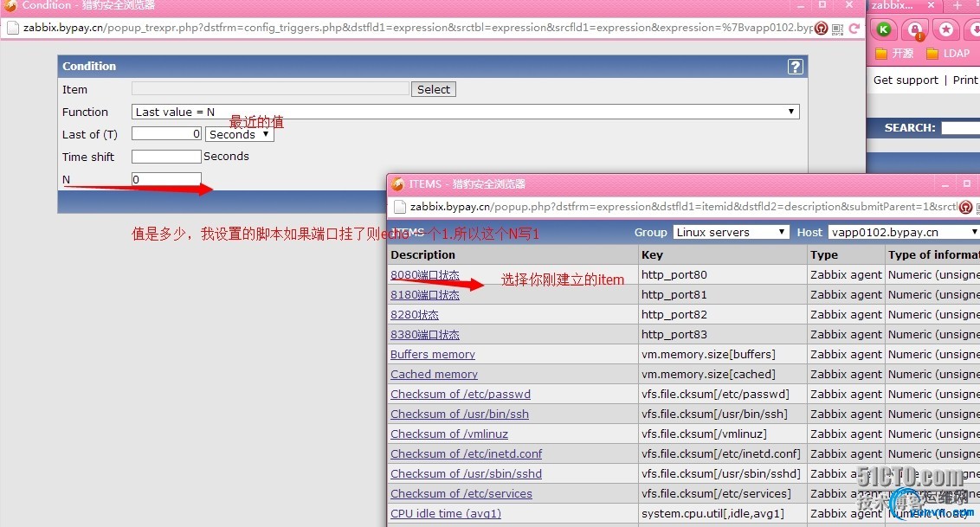Click the QR code icon in Condition address bar

pyautogui.click(x=837, y=29)
